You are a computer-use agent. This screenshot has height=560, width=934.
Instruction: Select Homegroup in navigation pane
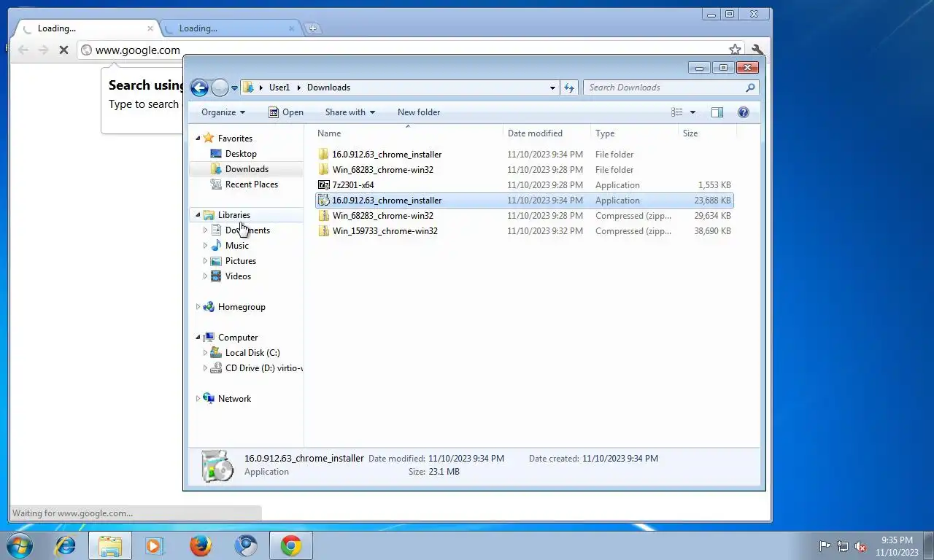point(242,307)
